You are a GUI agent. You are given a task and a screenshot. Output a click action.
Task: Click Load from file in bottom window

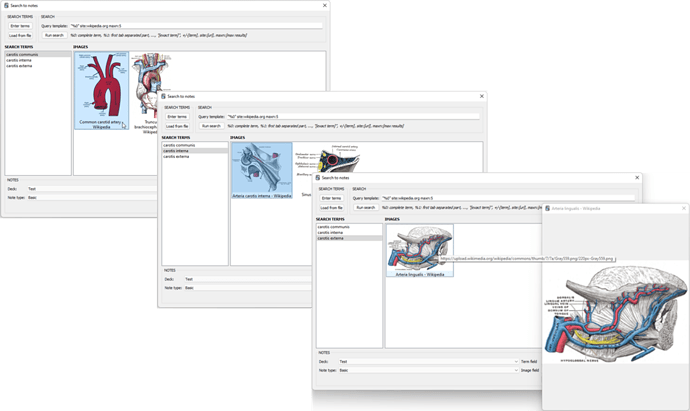pyautogui.click(x=331, y=207)
